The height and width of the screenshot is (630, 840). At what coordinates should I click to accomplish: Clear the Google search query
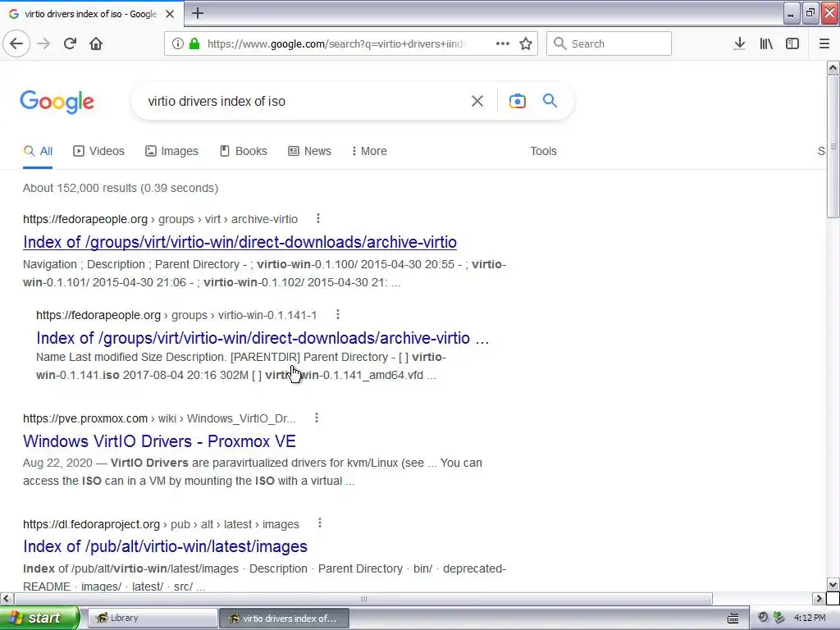click(x=477, y=101)
